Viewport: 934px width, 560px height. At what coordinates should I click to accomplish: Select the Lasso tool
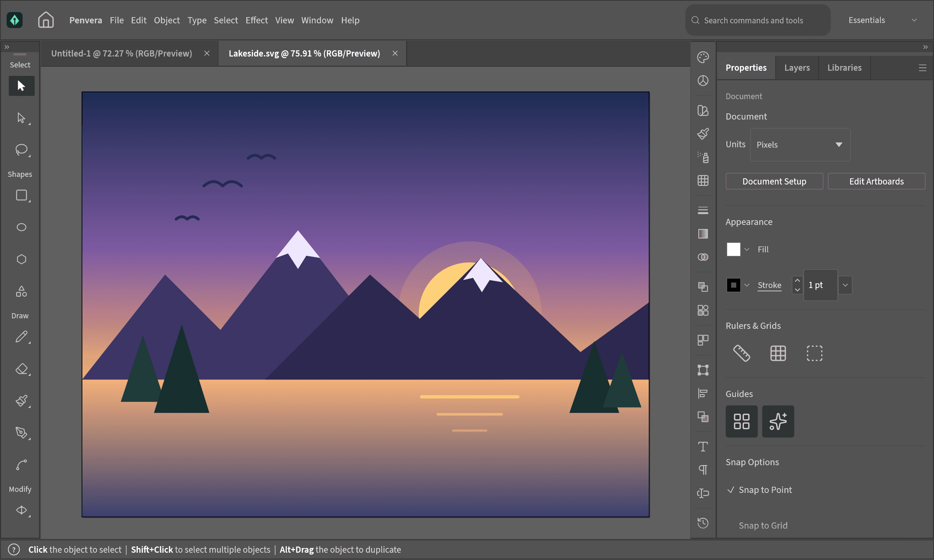21,150
